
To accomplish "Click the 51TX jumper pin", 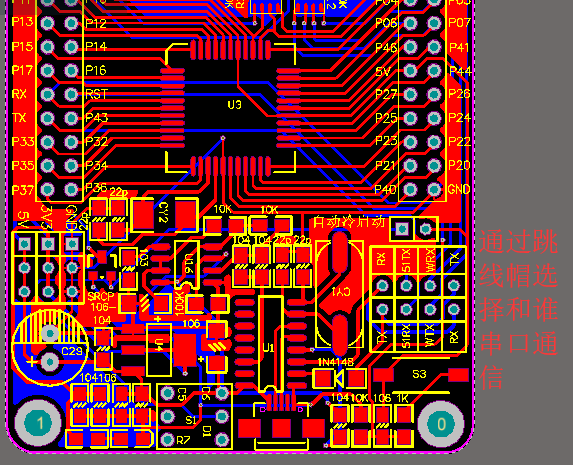I will click(406, 285).
